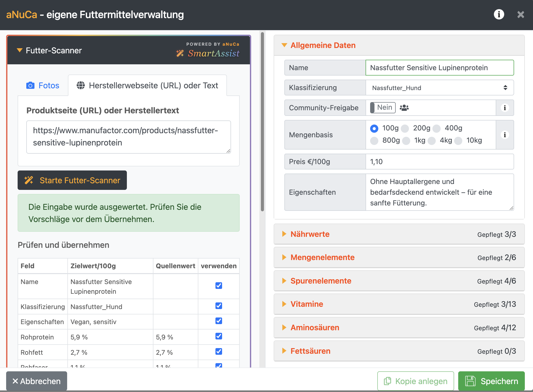Image resolution: width=533 pixels, height=392 pixels.
Task: Select the 1kg Mengenbasis option
Action: click(x=406, y=141)
